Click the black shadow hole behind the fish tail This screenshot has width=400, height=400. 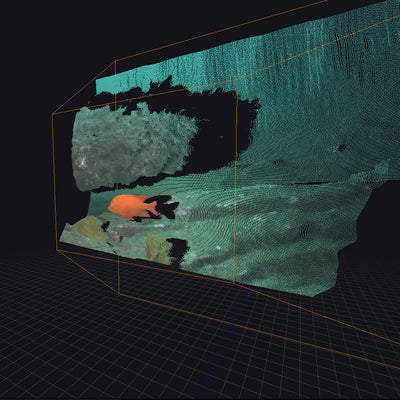pyautogui.click(x=164, y=207)
